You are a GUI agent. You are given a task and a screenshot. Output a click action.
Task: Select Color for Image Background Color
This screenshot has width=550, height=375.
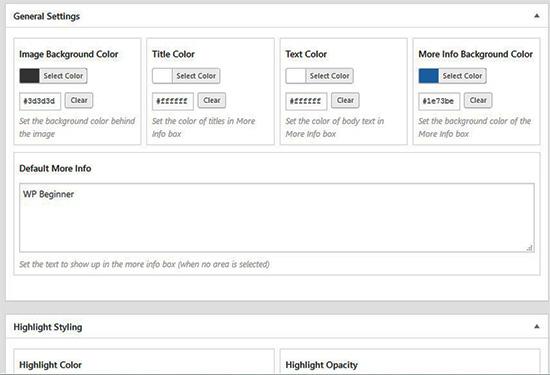click(x=63, y=76)
